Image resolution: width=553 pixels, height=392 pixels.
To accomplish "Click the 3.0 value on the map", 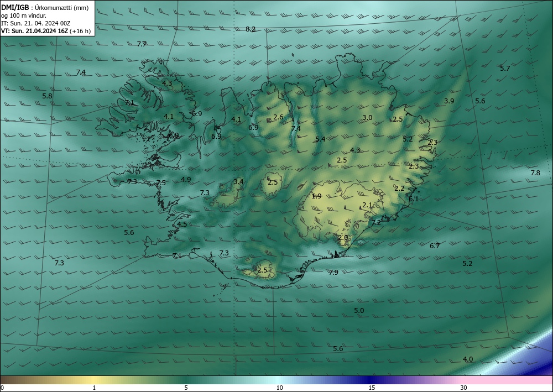I will coord(367,118).
